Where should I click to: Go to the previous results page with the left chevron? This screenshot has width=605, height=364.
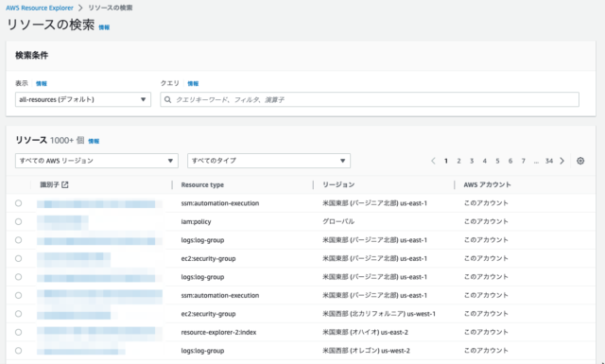pyautogui.click(x=433, y=161)
